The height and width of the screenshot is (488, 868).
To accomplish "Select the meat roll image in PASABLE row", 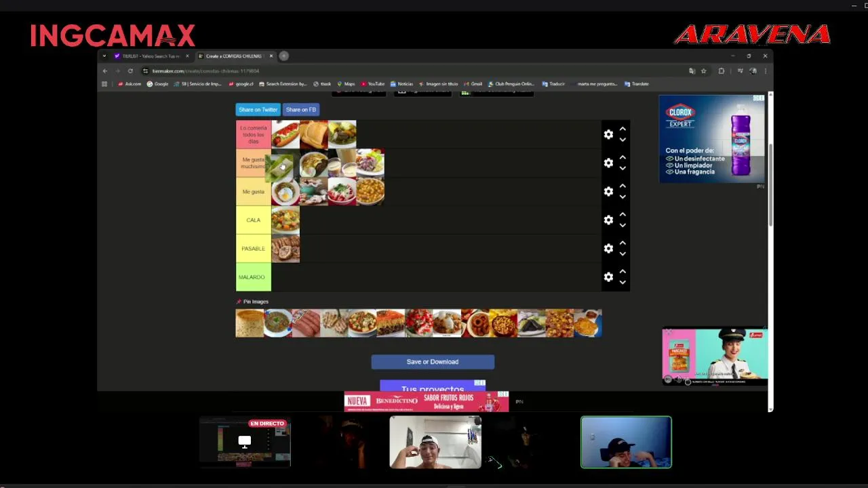I will pyautogui.click(x=285, y=249).
